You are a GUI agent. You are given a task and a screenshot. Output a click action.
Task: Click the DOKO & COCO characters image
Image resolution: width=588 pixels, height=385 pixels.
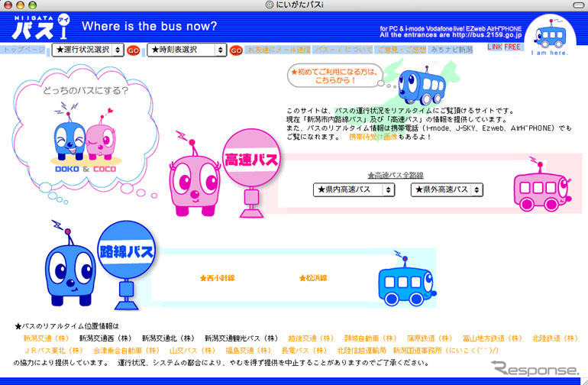[x=86, y=137]
